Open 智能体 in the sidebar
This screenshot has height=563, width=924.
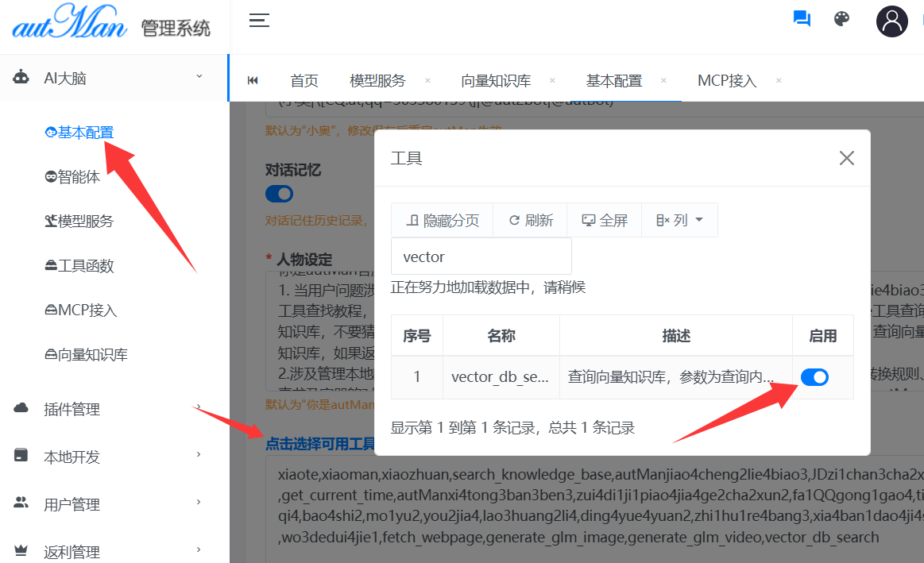79,177
